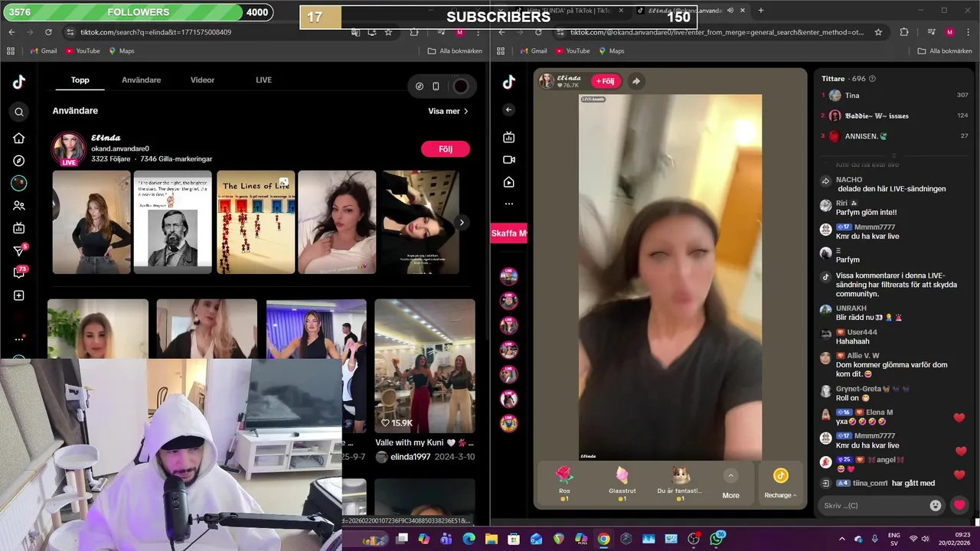980x551 pixels.
Task: Open inbox activity icon with badge 73
Action: coord(19,272)
